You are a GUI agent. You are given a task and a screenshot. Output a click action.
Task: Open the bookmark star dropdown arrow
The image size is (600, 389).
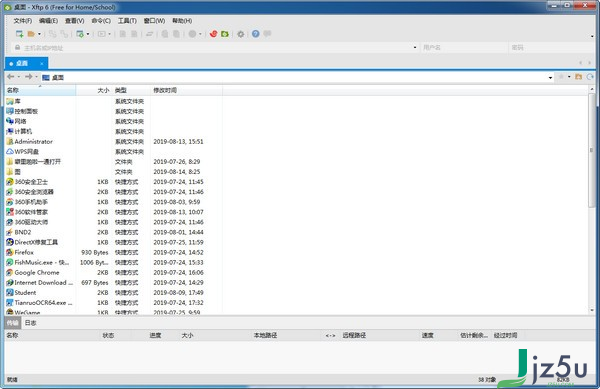[569, 77]
